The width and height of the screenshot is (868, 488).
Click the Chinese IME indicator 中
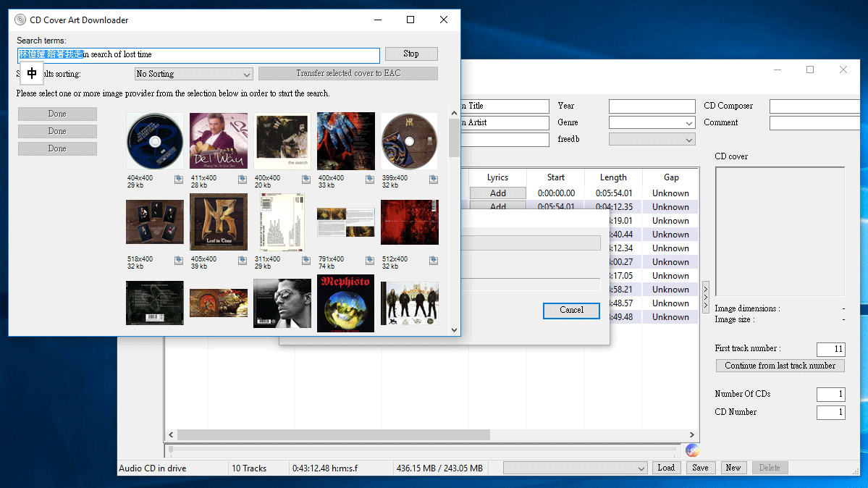point(32,74)
